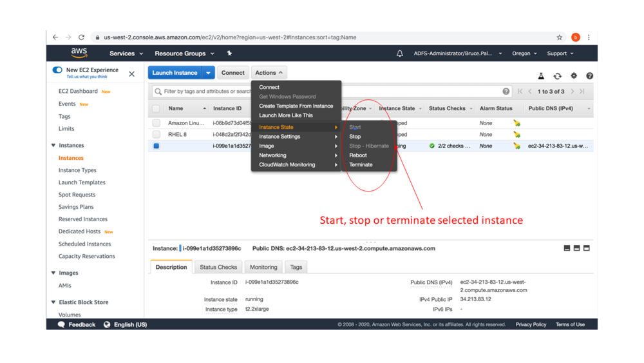Viewport: 644px width, 363px height.
Task: Uncheck the selected running instance checkbox
Action: coord(156,146)
